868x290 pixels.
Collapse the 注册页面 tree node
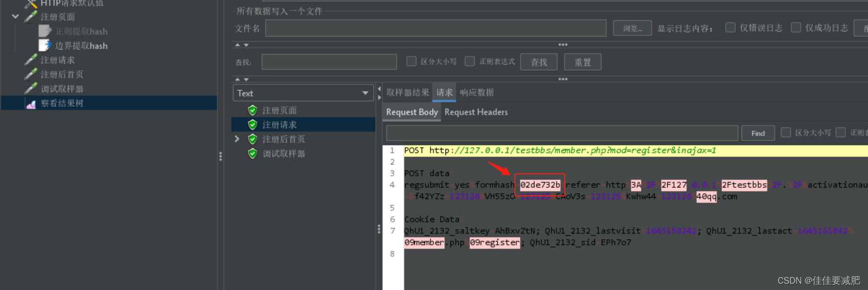(15, 16)
